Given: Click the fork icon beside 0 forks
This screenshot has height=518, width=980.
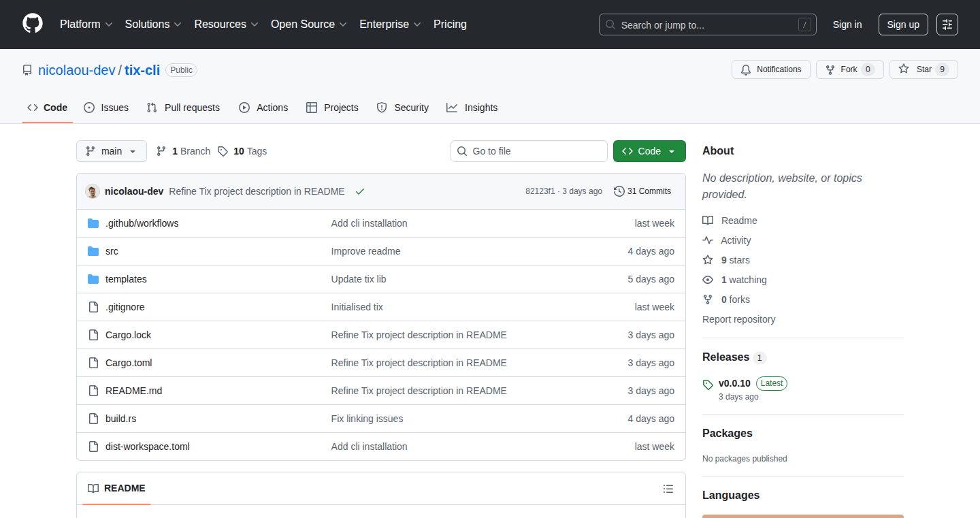Looking at the screenshot, I should (708, 300).
